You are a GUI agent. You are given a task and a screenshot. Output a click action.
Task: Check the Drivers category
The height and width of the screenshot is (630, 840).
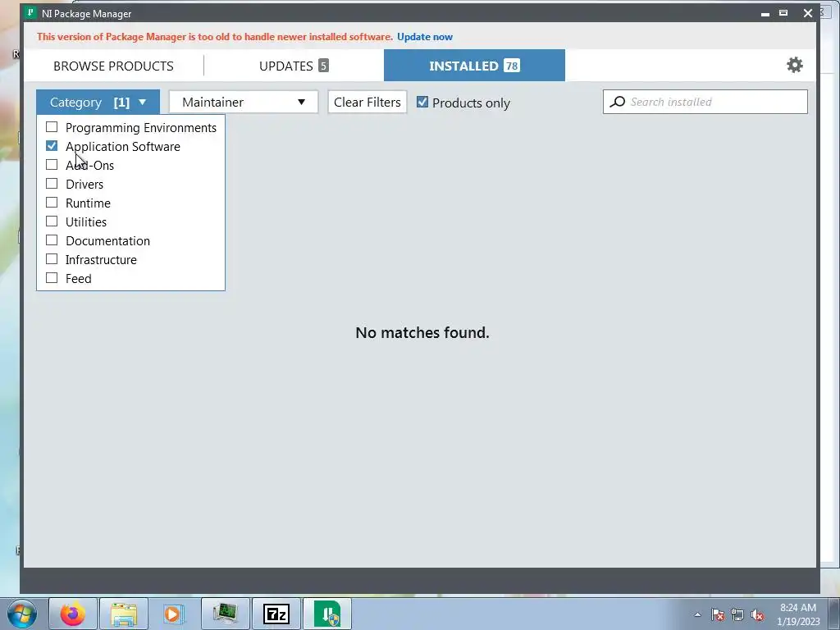point(52,183)
